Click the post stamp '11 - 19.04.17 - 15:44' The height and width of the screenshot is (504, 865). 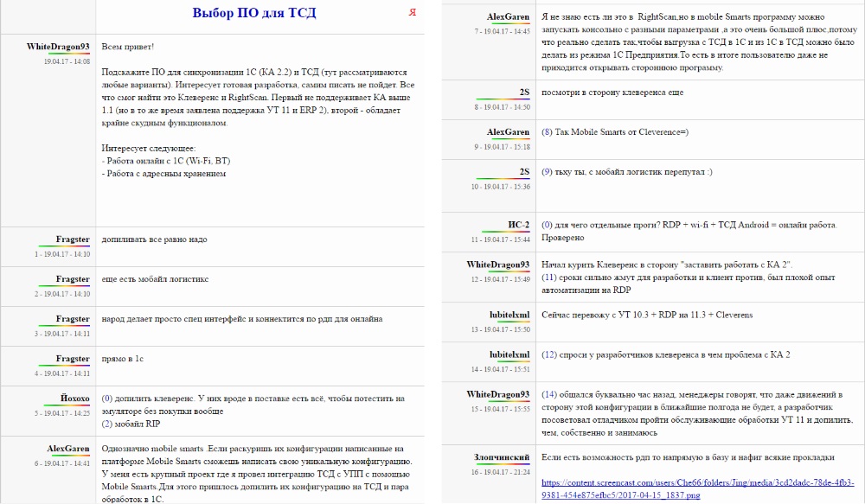pos(501,239)
